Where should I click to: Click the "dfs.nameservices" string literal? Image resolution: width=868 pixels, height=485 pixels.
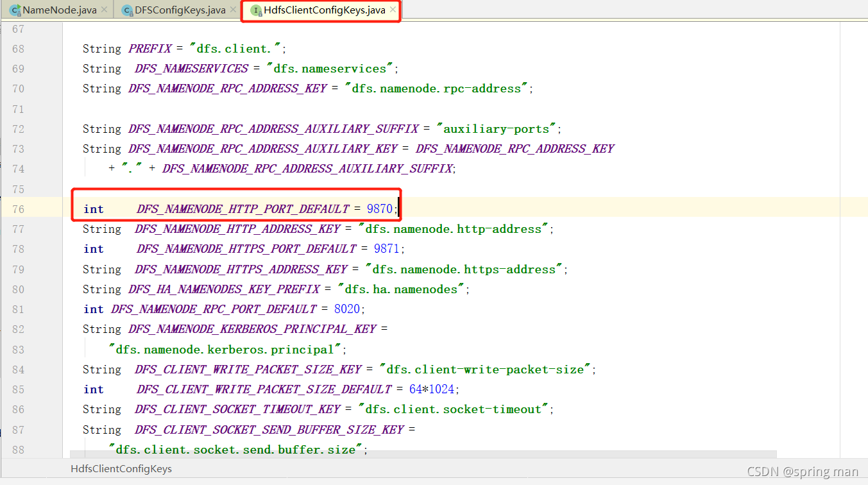[330, 69]
